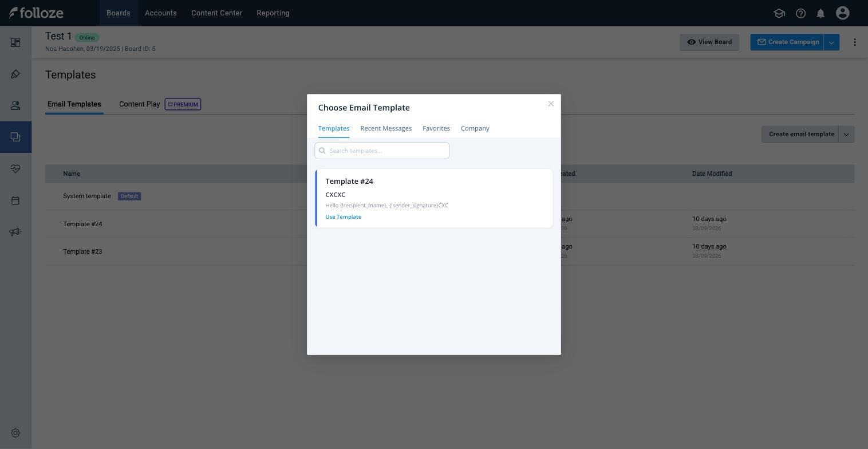The image size is (868, 449).
Task: Click the Date Modified column header
Action: tap(712, 174)
